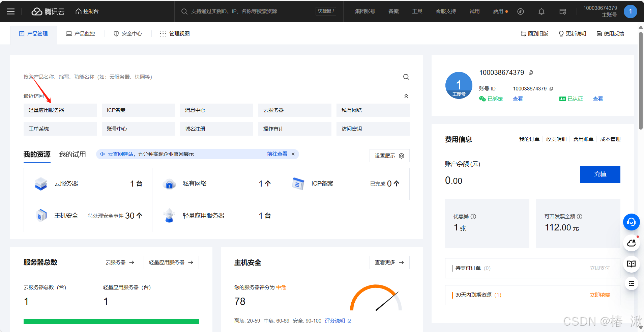Open the cloud assistant floating button

(x=632, y=243)
